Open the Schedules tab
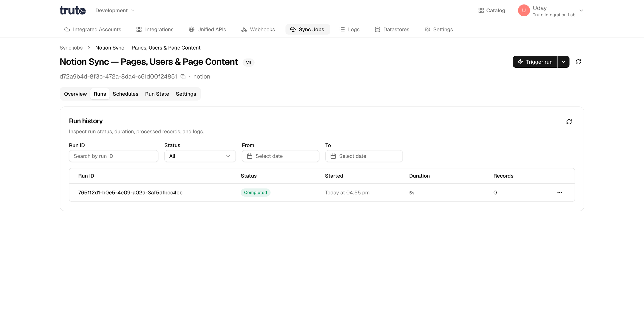Viewport: 644px width, 310px height. pos(126,94)
